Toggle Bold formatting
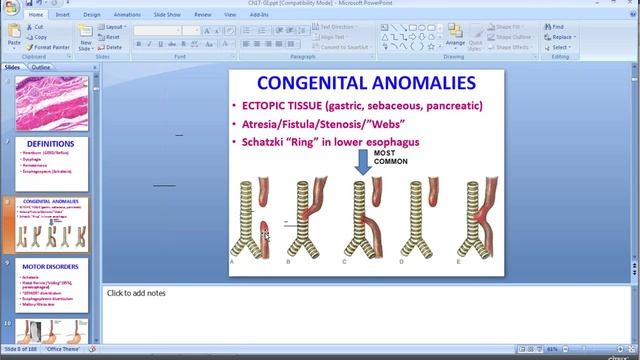The image size is (640, 360). pyautogui.click(x=139, y=44)
